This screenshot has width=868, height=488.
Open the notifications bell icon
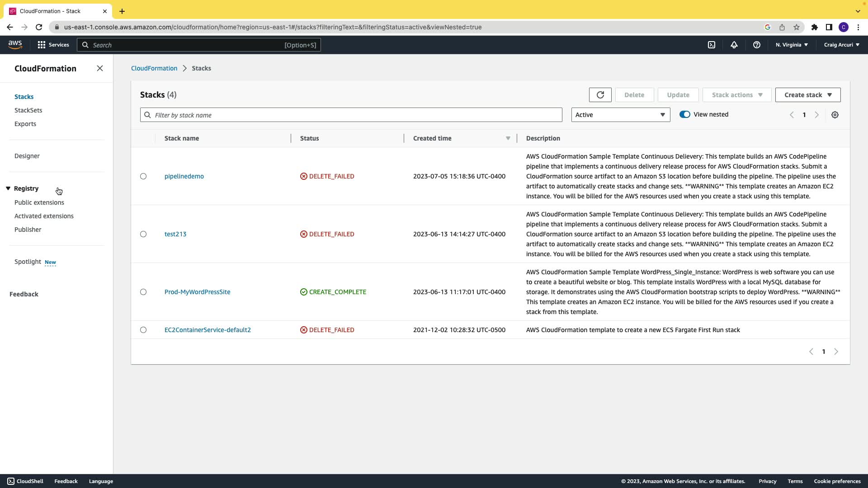tap(734, 45)
